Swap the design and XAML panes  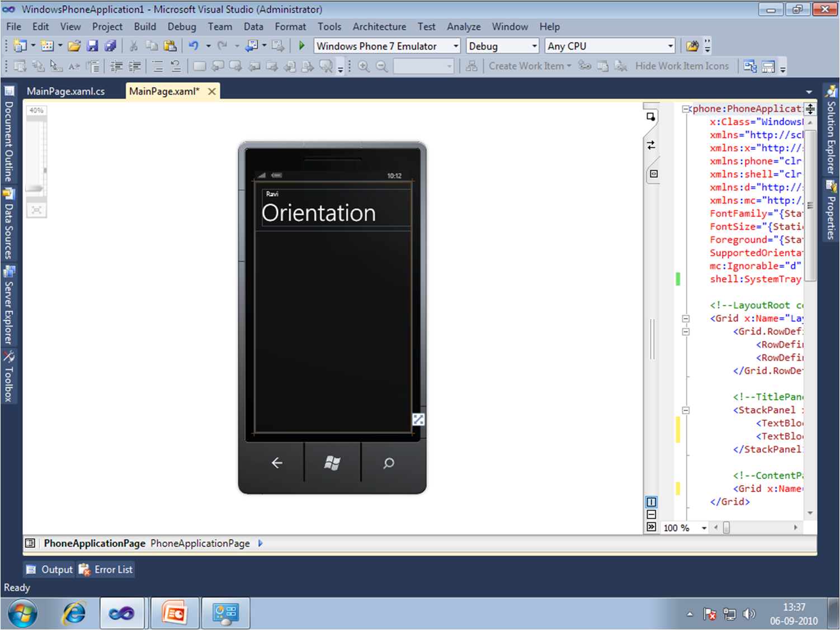[651, 145]
